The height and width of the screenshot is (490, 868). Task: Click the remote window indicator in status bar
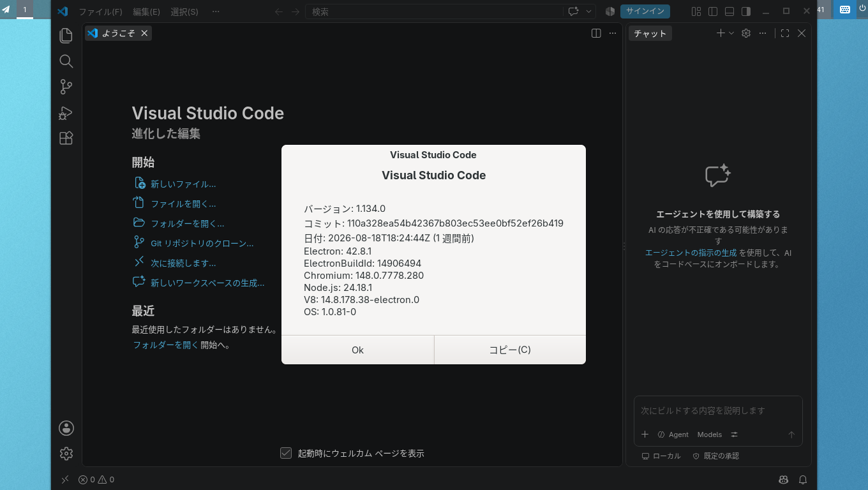coord(64,480)
